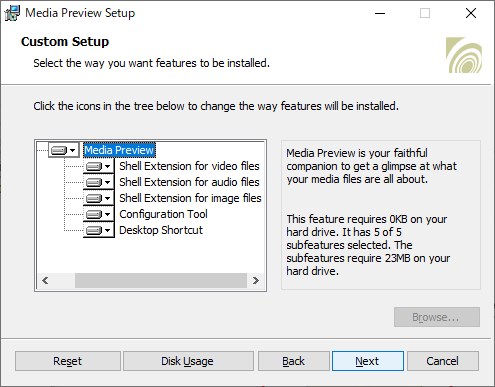This screenshot has height=387, width=495.
Task: Open install options for Shell Extension for audio files
Action: pyautogui.click(x=99, y=182)
